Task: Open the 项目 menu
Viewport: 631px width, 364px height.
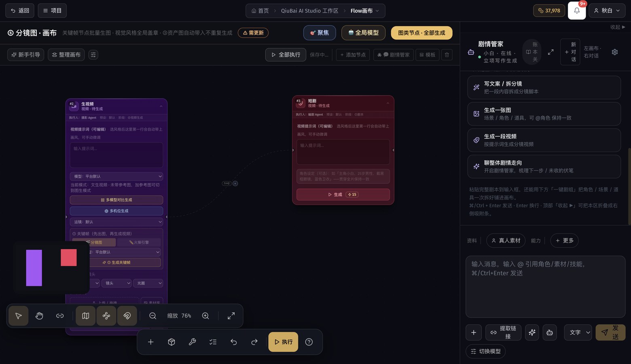Action: click(x=52, y=11)
